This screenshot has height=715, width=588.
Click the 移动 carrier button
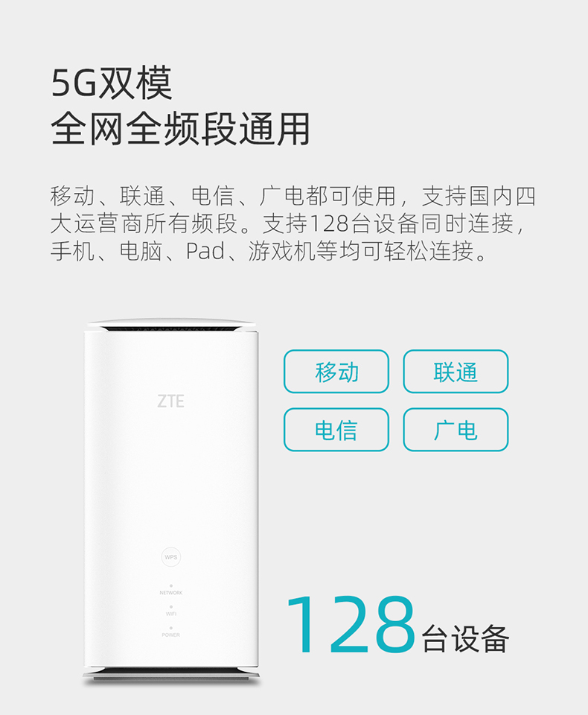pyautogui.click(x=336, y=371)
